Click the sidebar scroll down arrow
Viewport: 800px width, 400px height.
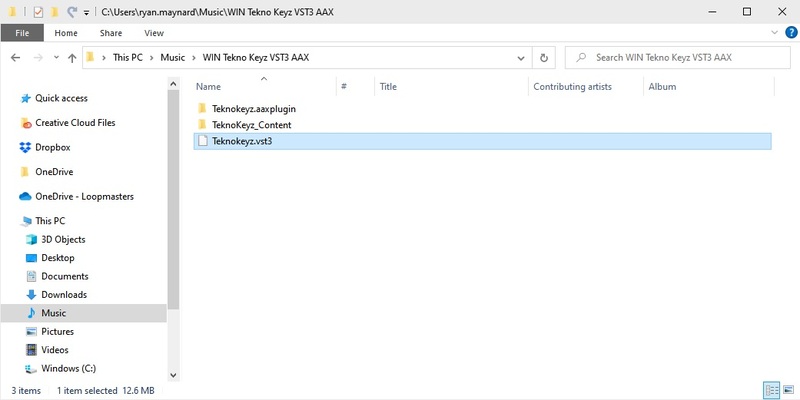coord(173,375)
